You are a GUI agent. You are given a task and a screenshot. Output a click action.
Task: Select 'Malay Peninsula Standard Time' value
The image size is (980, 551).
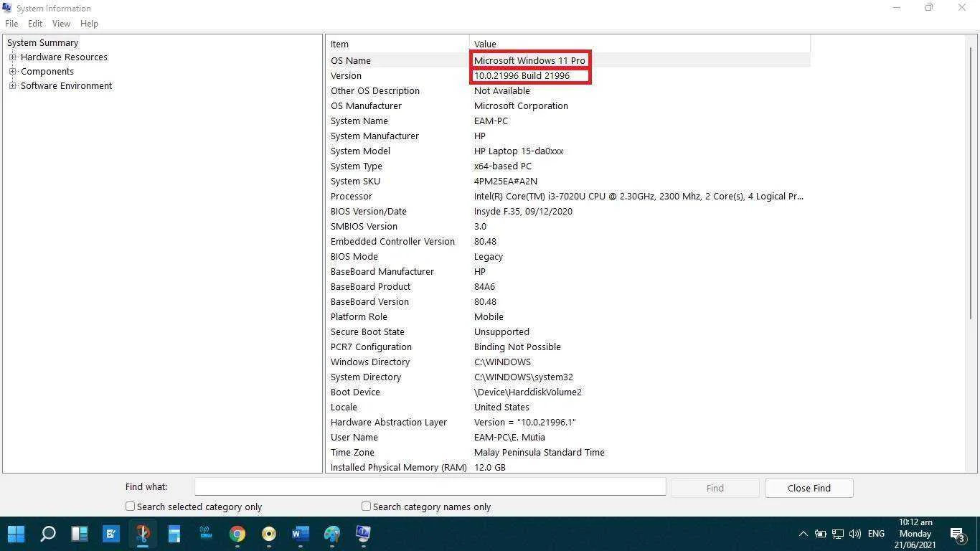pyautogui.click(x=539, y=453)
